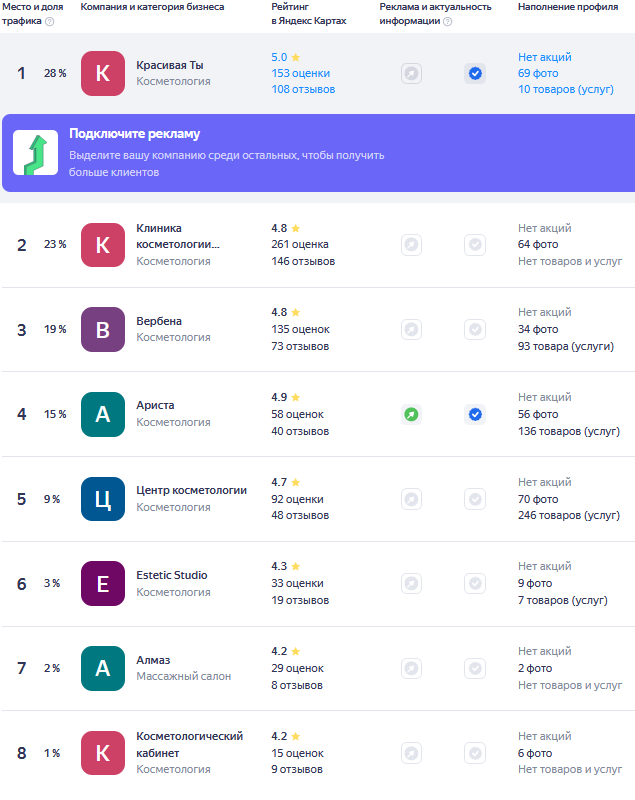This screenshot has width=635, height=800.
Task: Click the advertising arrow icon for Красивая Ты
Action: tap(411, 73)
